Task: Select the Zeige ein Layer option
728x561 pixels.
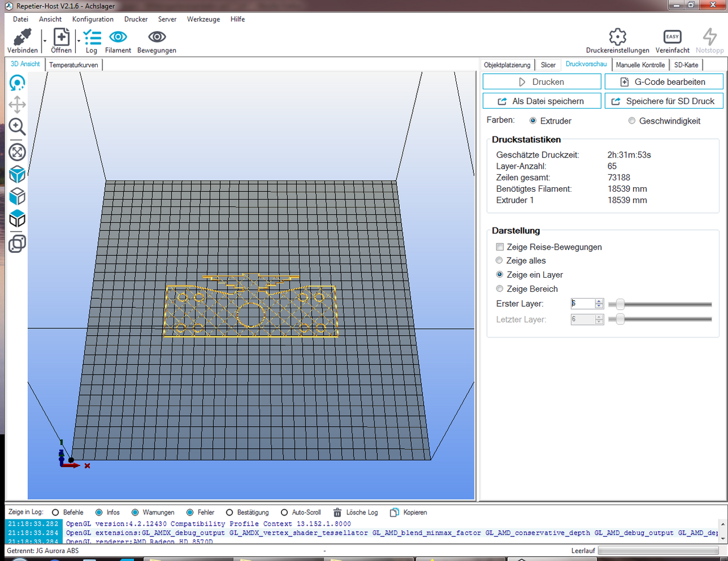Action: coord(499,274)
